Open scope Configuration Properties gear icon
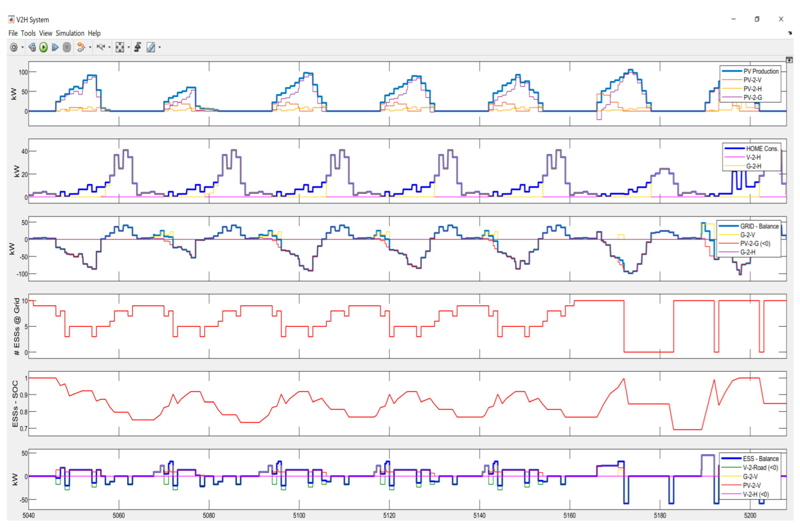This screenshot has height=532, width=800. pos(13,47)
